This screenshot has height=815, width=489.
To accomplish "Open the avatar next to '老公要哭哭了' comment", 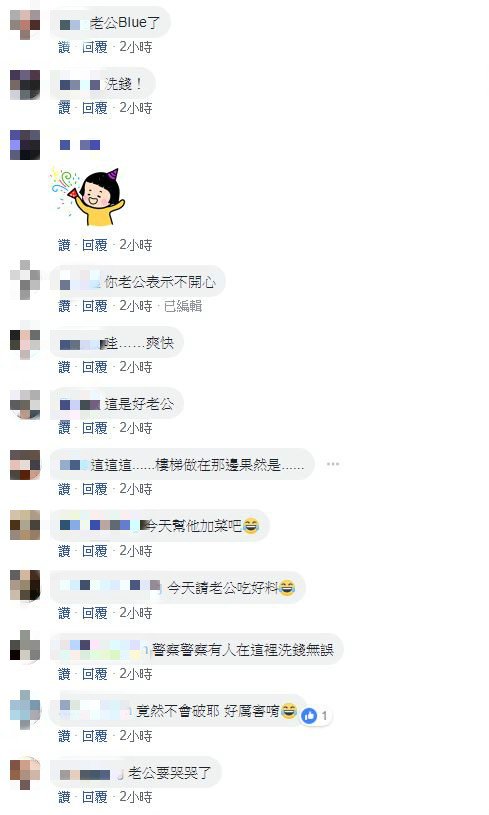I will (25, 773).
